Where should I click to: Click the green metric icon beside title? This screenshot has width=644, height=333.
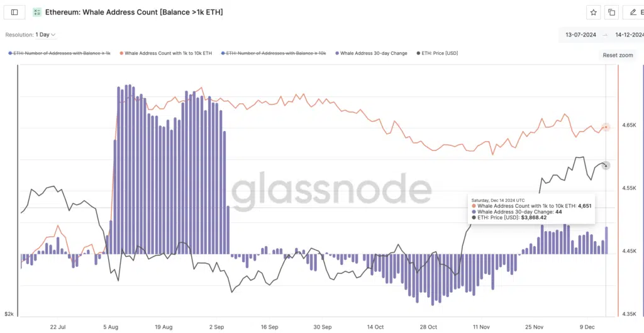pos(37,12)
